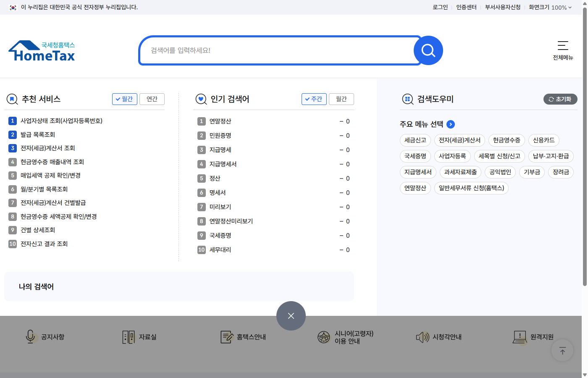588x378 pixels.
Task: Switch 인기 검색어 to 월간 view
Action: click(341, 99)
